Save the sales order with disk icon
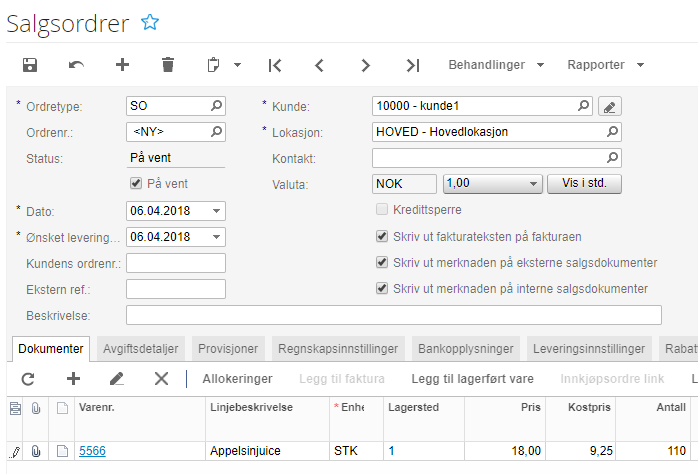698x474 pixels. click(30, 65)
